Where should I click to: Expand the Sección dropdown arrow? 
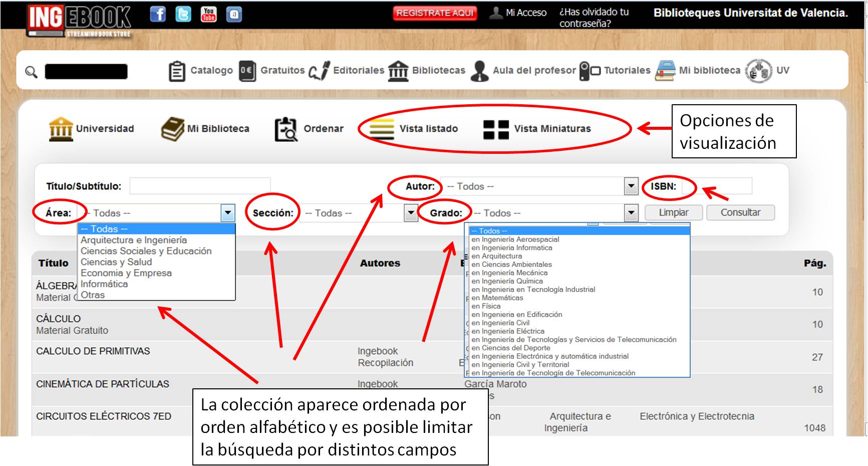tap(411, 213)
